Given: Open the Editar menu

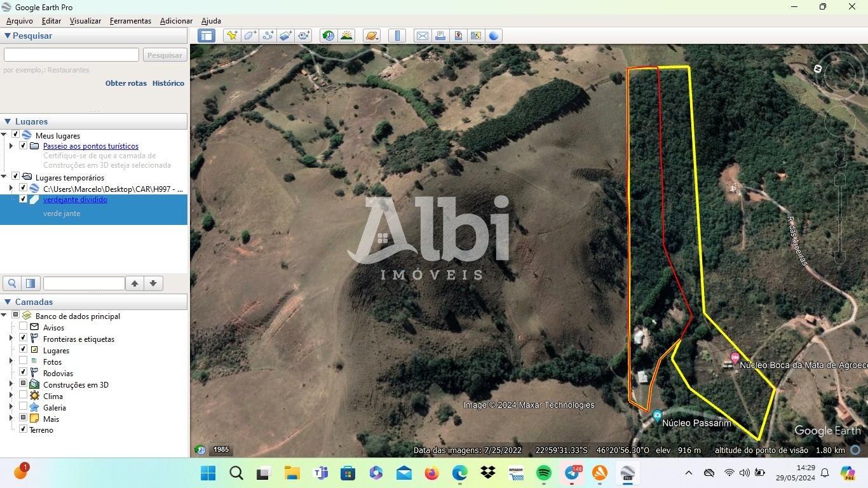Looking at the screenshot, I should pyautogui.click(x=51, y=21).
